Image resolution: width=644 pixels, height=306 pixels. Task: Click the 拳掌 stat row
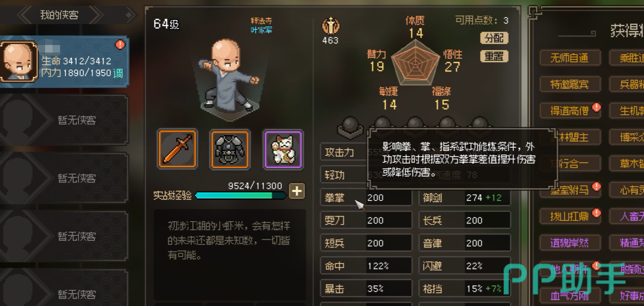(x=366, y=197)
